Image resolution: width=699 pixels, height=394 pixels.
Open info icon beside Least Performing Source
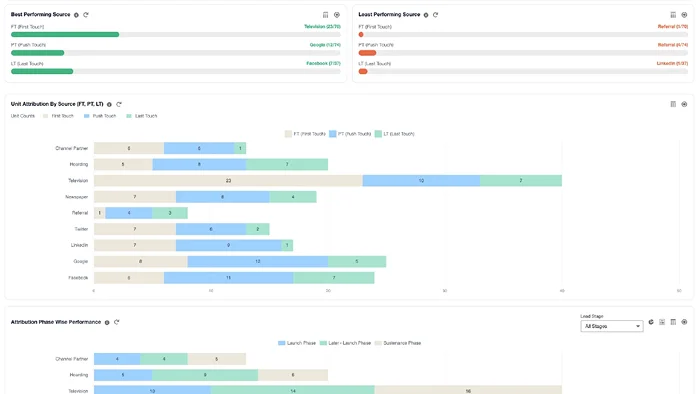[426, 15]
